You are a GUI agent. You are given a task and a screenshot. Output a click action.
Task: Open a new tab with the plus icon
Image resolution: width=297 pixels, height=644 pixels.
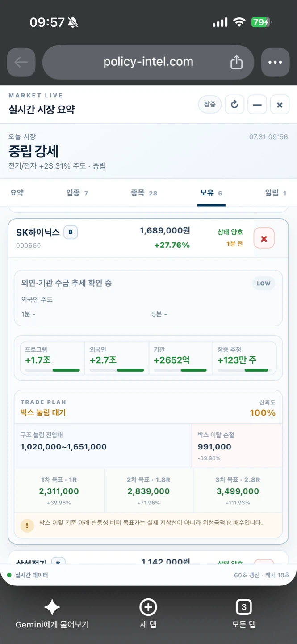[x=148, y=607]
